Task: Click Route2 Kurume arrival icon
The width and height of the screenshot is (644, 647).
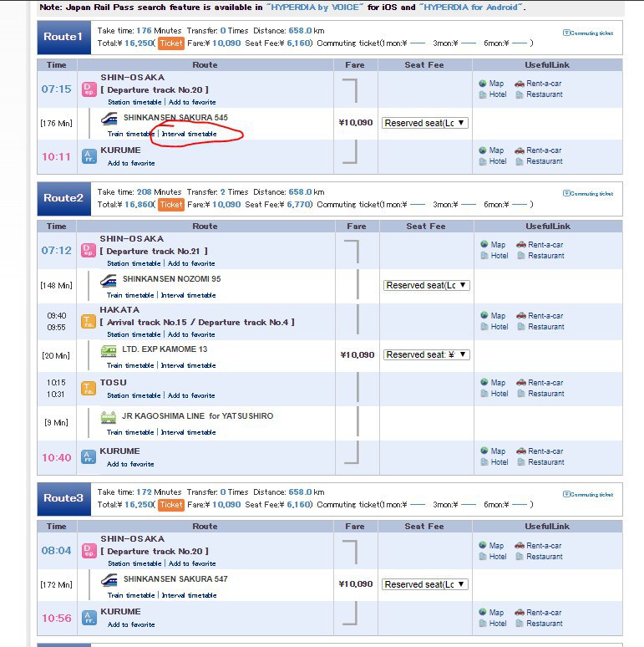Action: [89, 456]
